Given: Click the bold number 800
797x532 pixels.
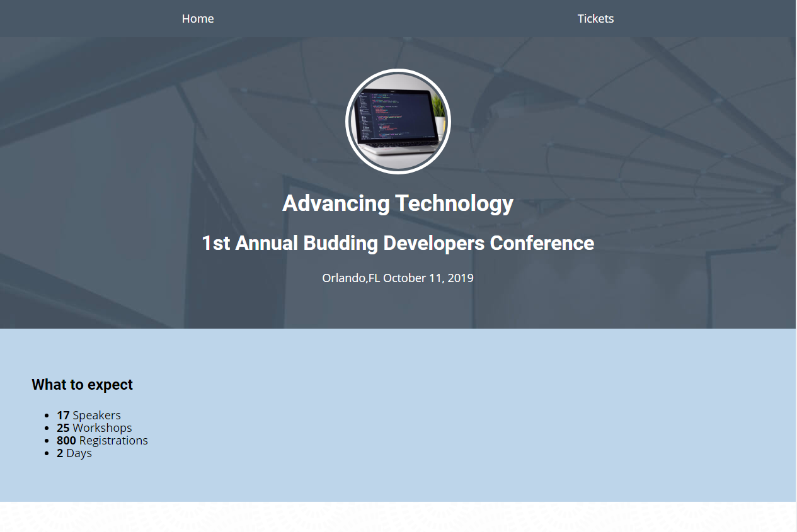Looking at the screenshot, I should [66, 441].
